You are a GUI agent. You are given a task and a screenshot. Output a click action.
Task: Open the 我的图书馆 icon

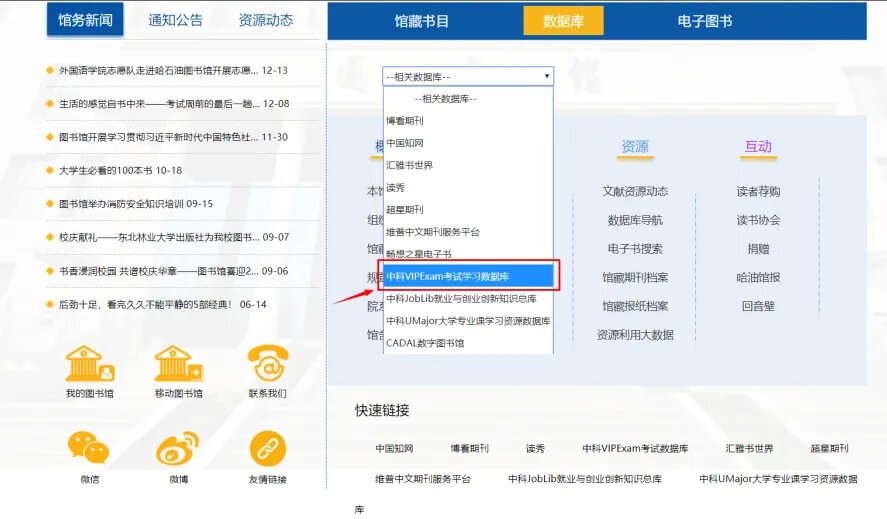pos(90,364)
